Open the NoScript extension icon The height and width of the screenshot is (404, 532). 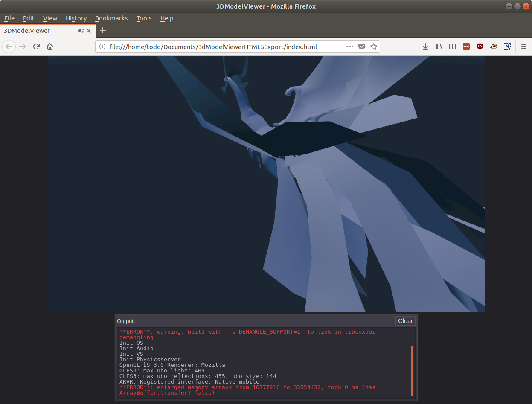pos(507,47)
